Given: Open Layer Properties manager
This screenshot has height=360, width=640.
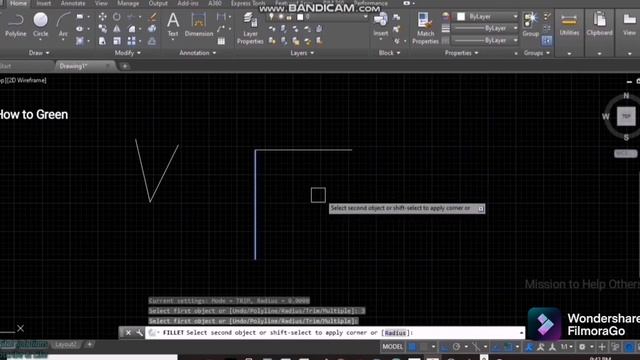Looking at the screenshot, I should pyautogui.click(x=250, y=28).
